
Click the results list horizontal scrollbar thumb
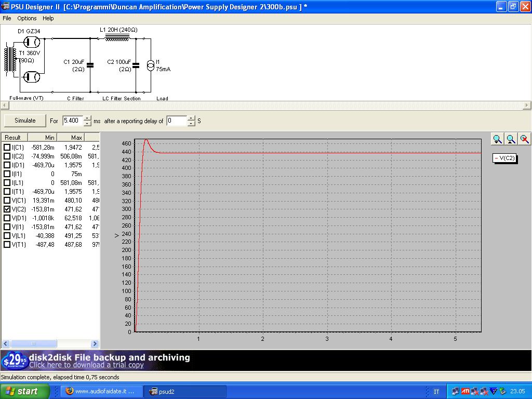tap(33, 344)
